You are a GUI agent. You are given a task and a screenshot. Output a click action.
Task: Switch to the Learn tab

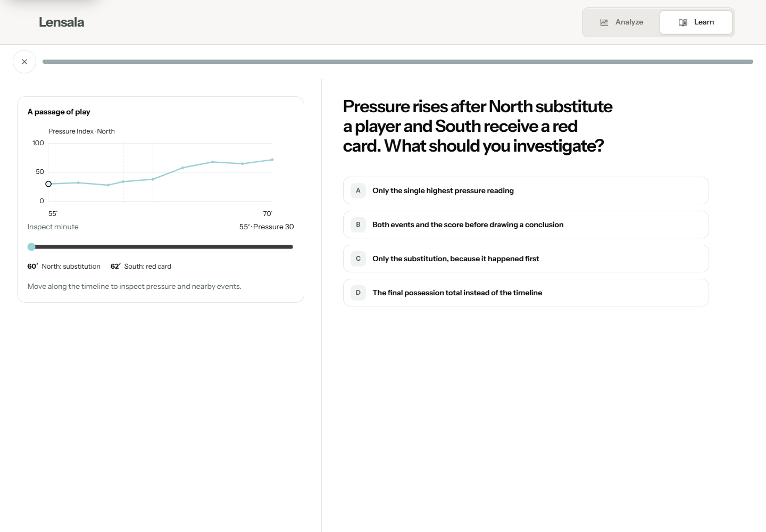[696, 22]
